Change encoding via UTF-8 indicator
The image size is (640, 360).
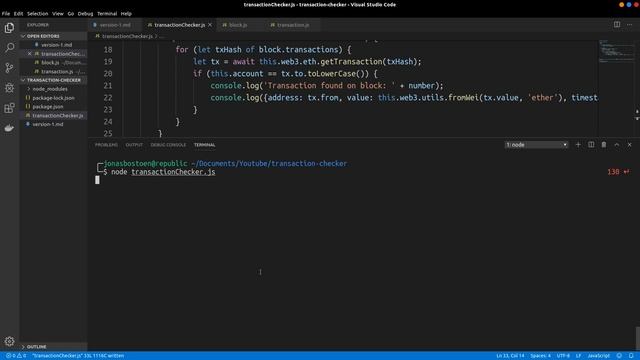point(563,356)
